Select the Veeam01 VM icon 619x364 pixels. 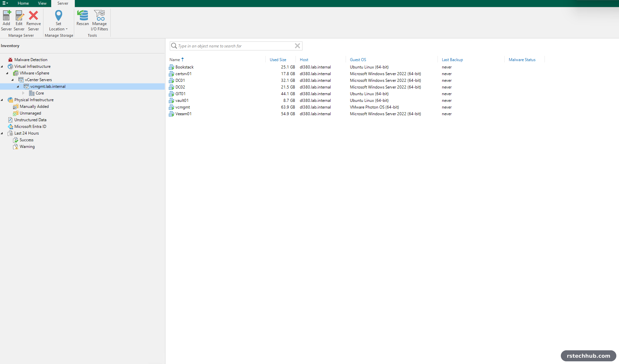click(x=171, y=114)
